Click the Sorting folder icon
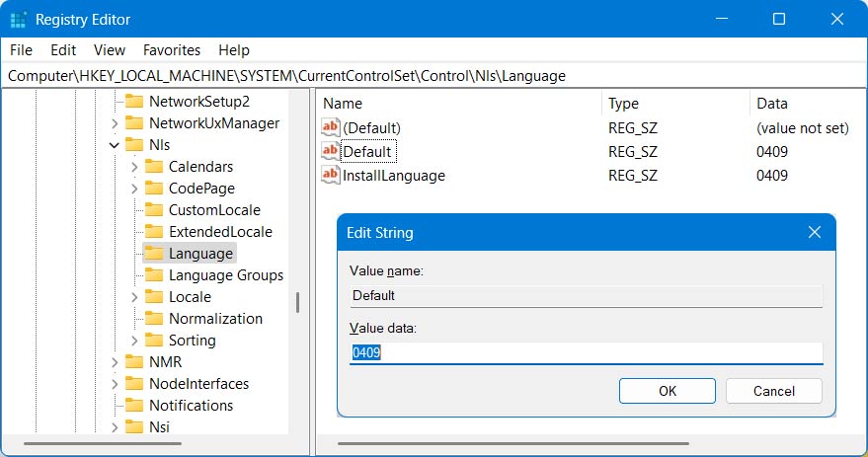Screen dimensions: 868x457 tap(154, 340)
